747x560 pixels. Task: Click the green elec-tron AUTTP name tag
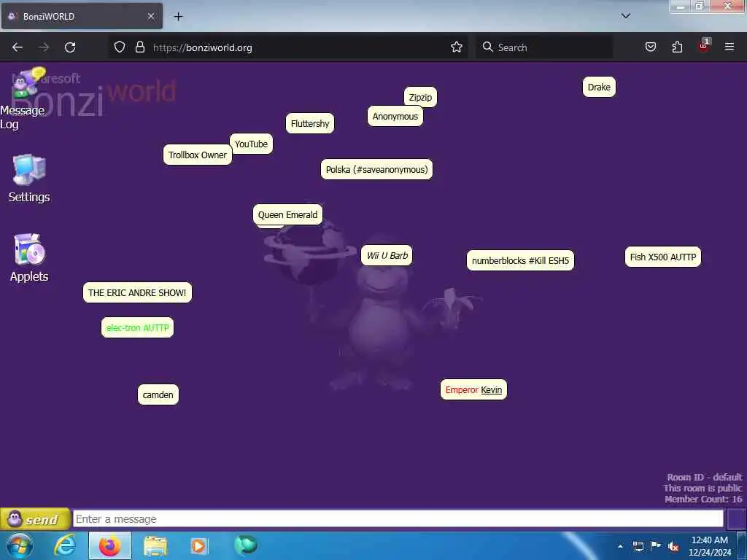click(x=137, y=327)
